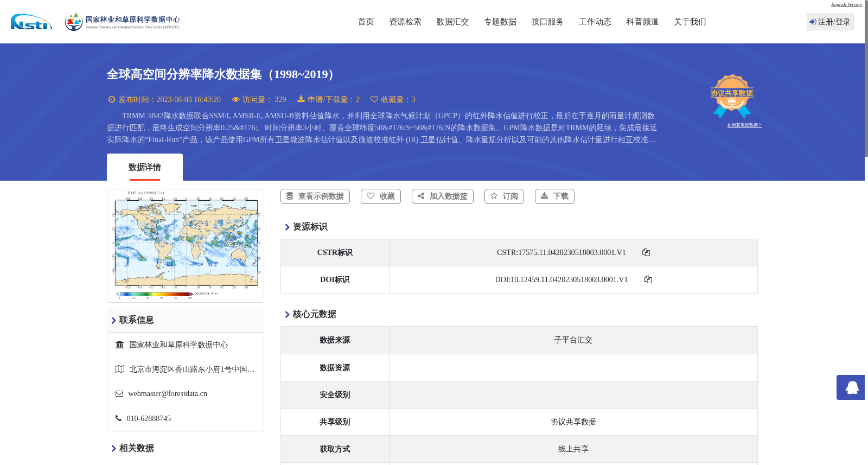Open the 工作动态 menu item
Image resolution: width=868 pixels, height=465 pixels.
pyautogui.click(x=595, y=22)
